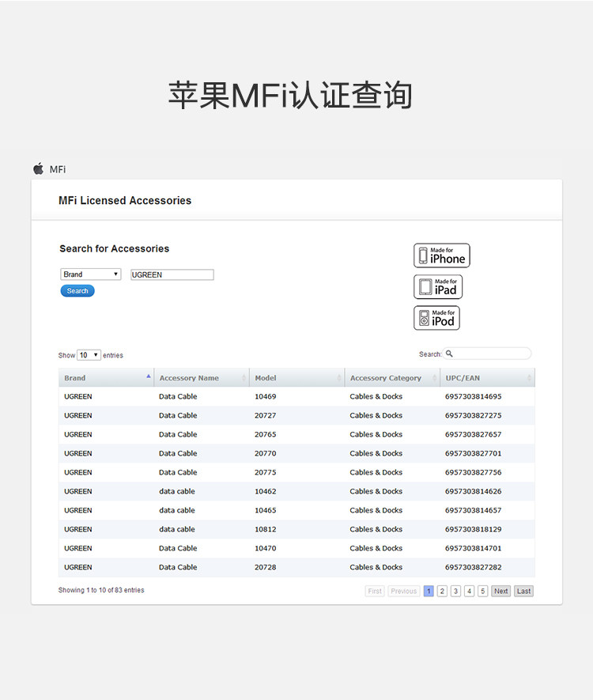Screen dimensions: 593x700
Task: Click UPC value 6957303814626
Action: click(473, 491)
